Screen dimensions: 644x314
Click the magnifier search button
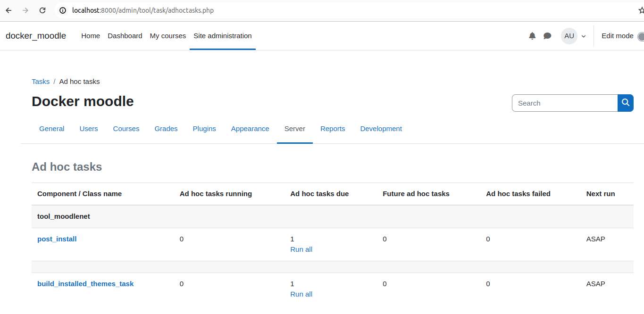coord(626,103)
